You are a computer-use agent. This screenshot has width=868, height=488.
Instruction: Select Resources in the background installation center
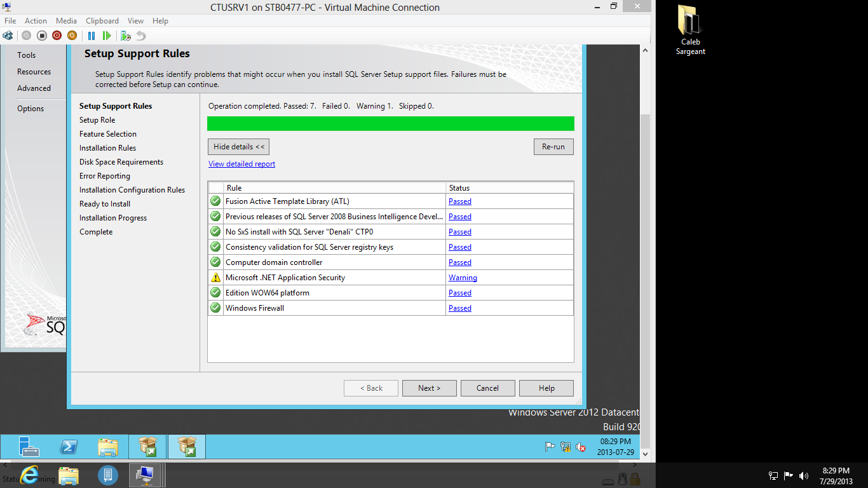tap(34, 72)
